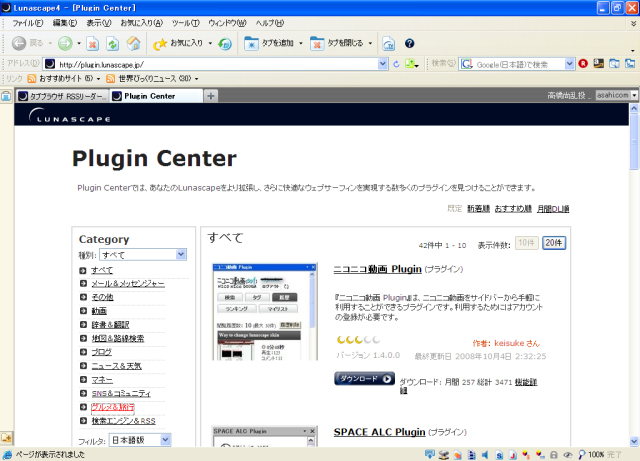Open the SPACE ALC Plugin title link
This screenshot has width=640, height=461.
point(380,432)
